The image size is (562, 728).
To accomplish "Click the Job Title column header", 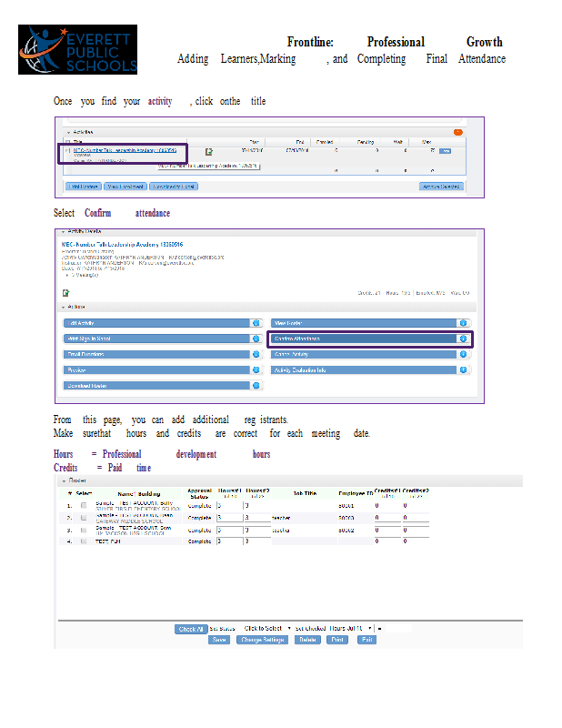I will point(305,493).
